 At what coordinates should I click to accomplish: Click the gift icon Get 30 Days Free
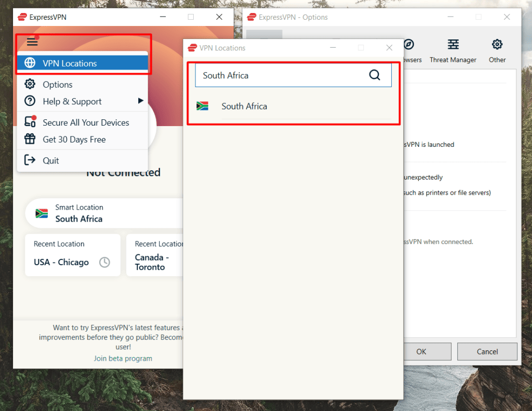[x=30, y=139]
